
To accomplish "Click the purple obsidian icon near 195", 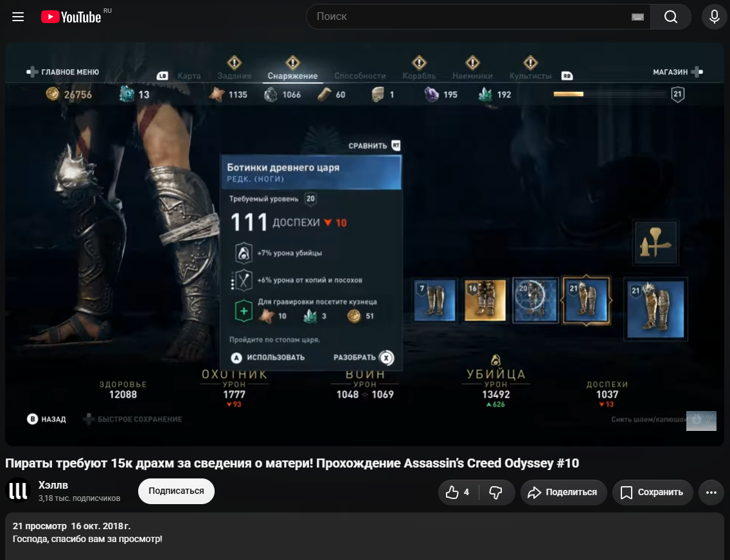I will (432, 94).
